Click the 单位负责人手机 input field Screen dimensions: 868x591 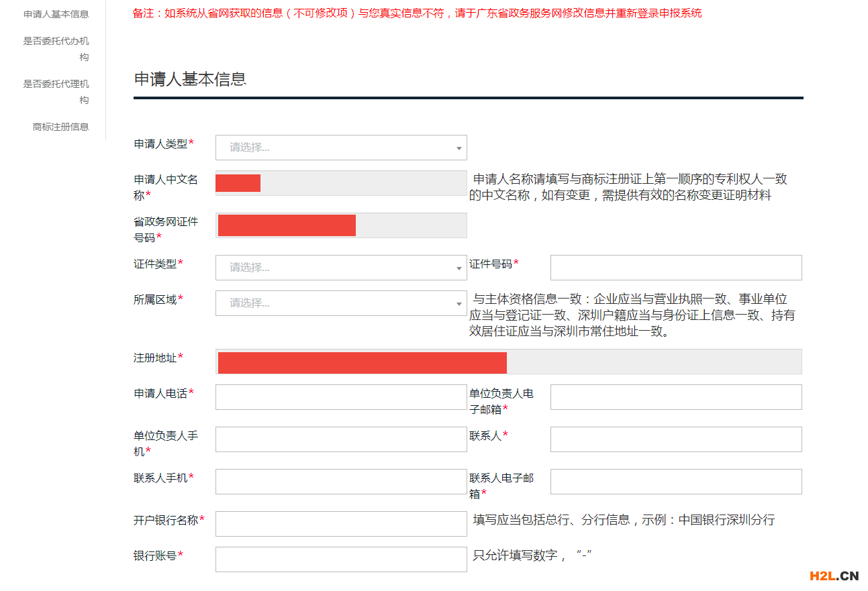[341, 439]
